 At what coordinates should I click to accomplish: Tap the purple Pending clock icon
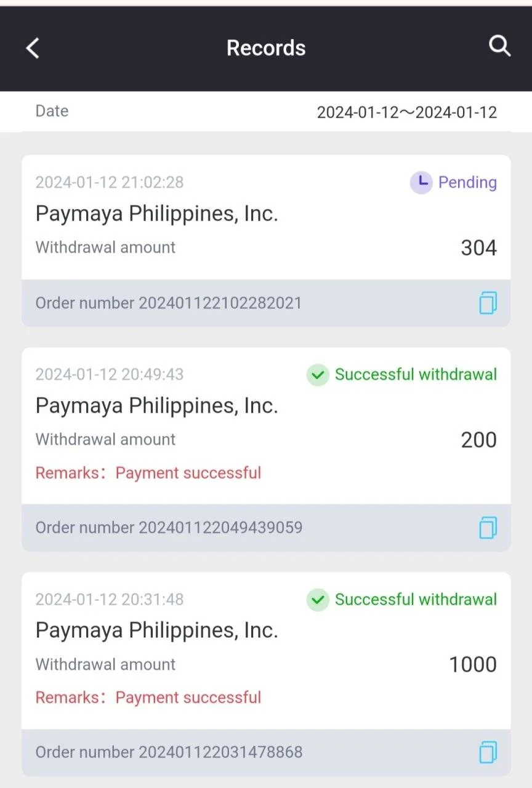pos(421,182)
